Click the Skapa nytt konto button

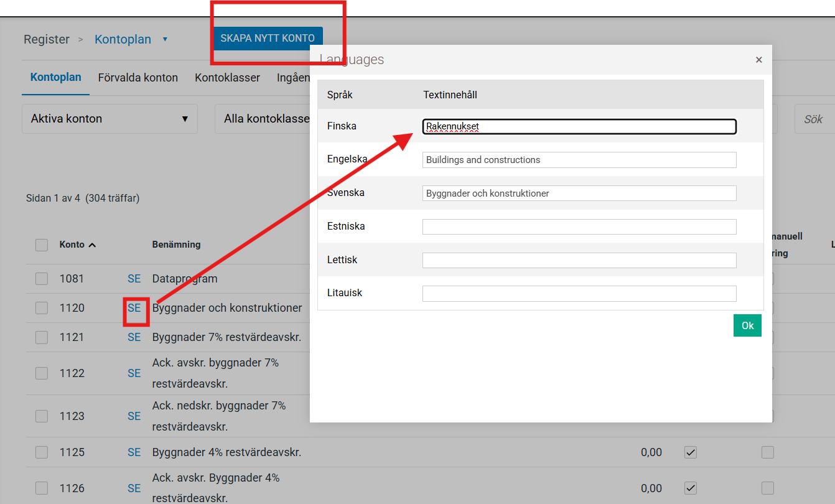[268, 38]
